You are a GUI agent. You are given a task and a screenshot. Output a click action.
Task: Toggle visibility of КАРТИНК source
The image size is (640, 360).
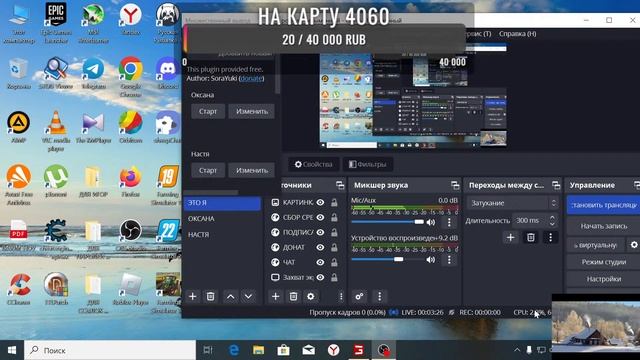(320, 202)
